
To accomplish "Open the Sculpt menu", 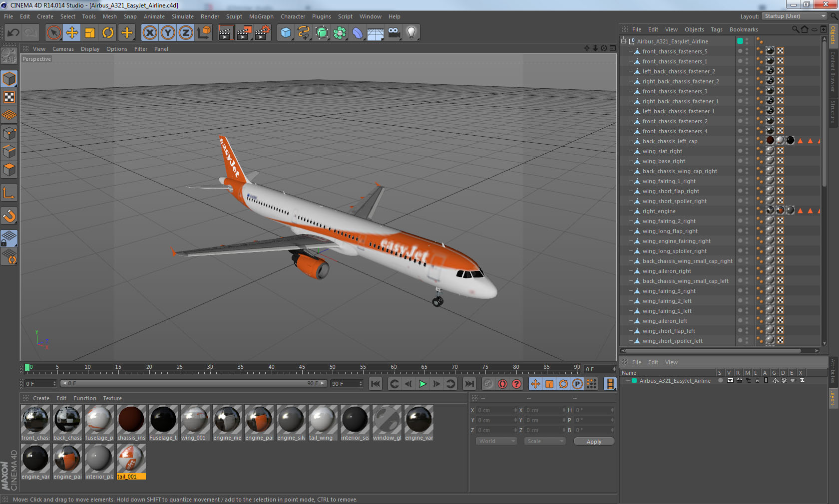I will [x=234, y=16].
